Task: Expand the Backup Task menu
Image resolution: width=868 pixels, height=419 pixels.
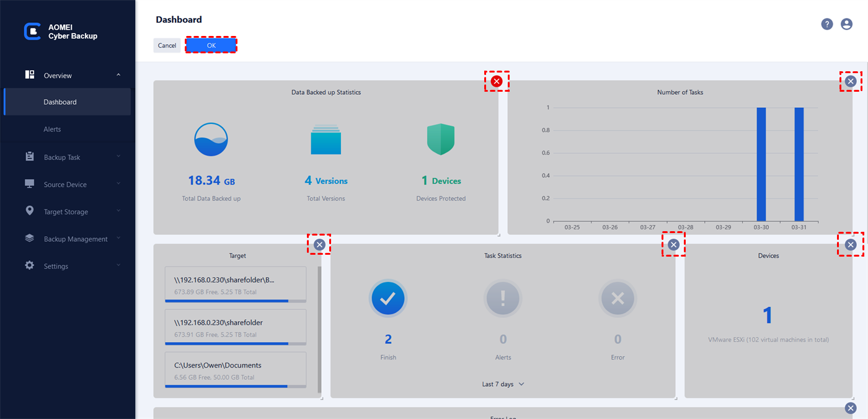Action: click(118, 157)
